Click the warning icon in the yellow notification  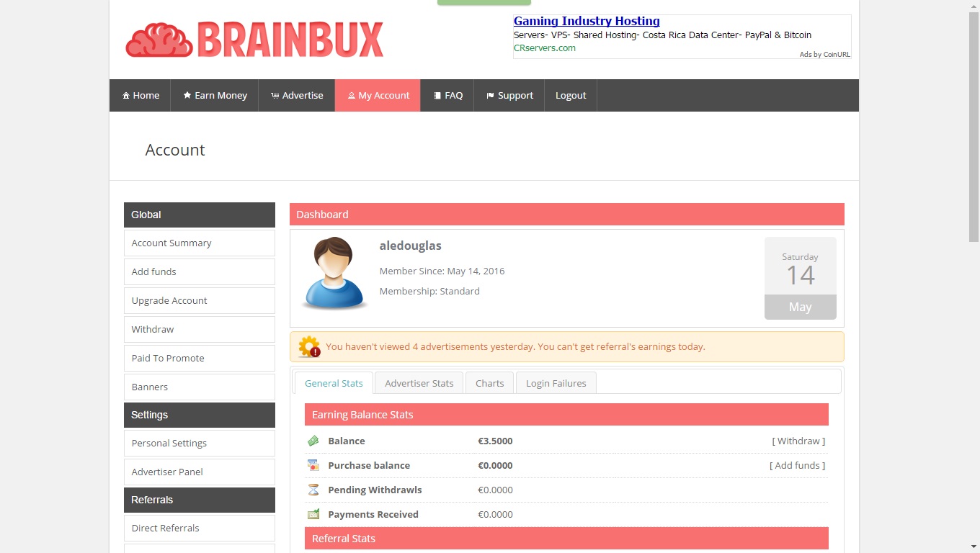[308, 346]
